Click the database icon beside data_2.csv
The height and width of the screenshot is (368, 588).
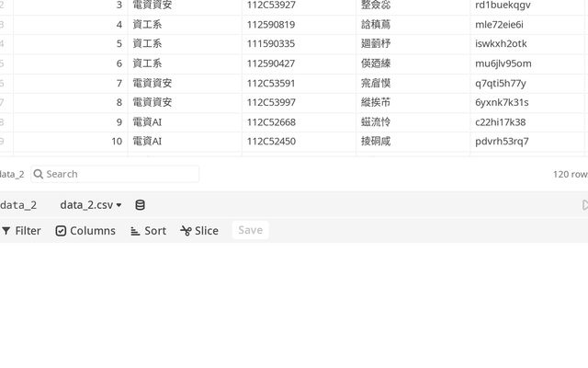(140, 205)
